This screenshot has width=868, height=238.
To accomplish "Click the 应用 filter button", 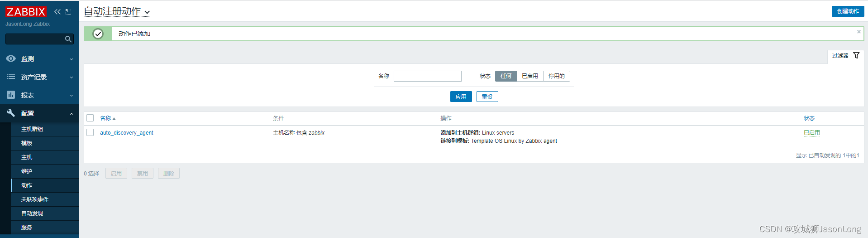I will (461, 97).
